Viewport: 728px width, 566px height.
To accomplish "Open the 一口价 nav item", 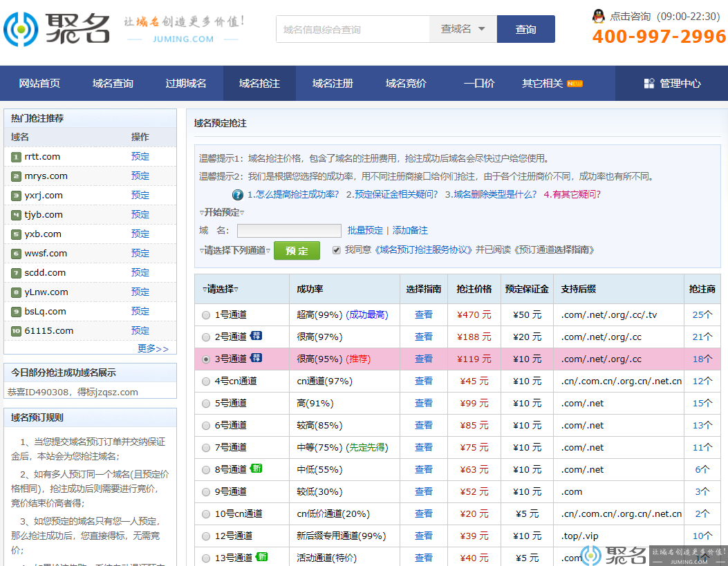I will click(479, 84).
